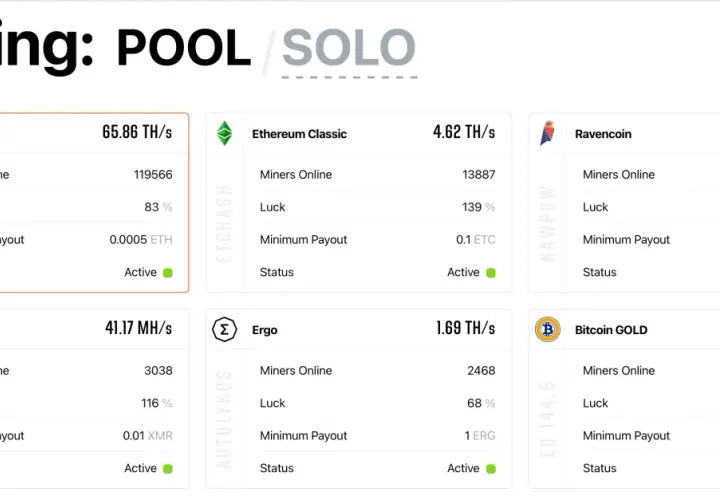Click the 0.01 XMR minimum payout

coord(147,436)
